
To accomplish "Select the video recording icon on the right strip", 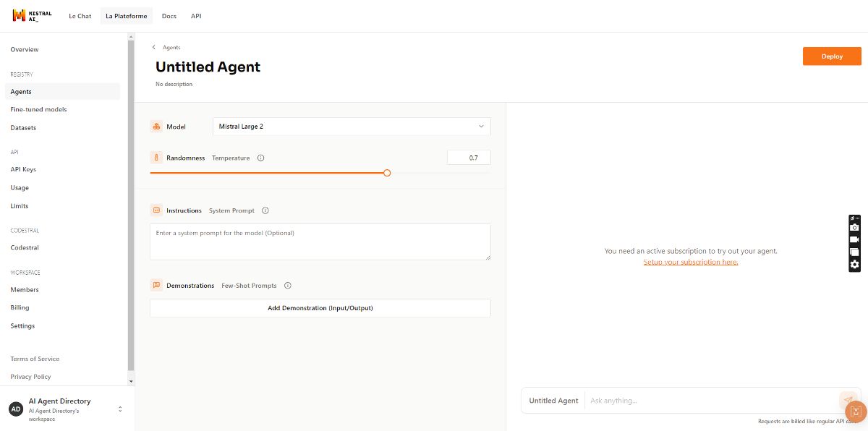I will pos(854,239).
